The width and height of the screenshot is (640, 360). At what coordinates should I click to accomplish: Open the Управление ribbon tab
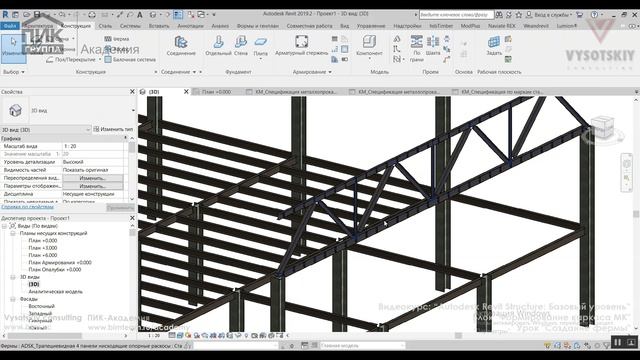point(371,26)
